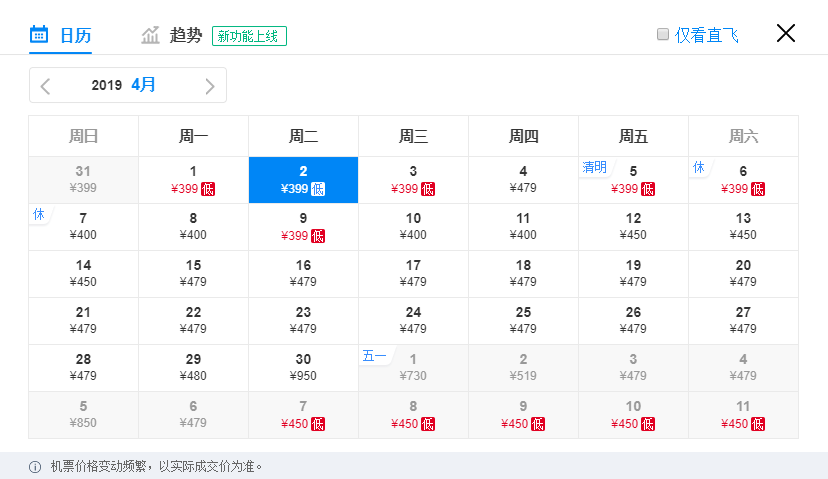Click the calendar icon beside 日历
The width and height of the screenshot is (828, 479).
pos(39,34)
